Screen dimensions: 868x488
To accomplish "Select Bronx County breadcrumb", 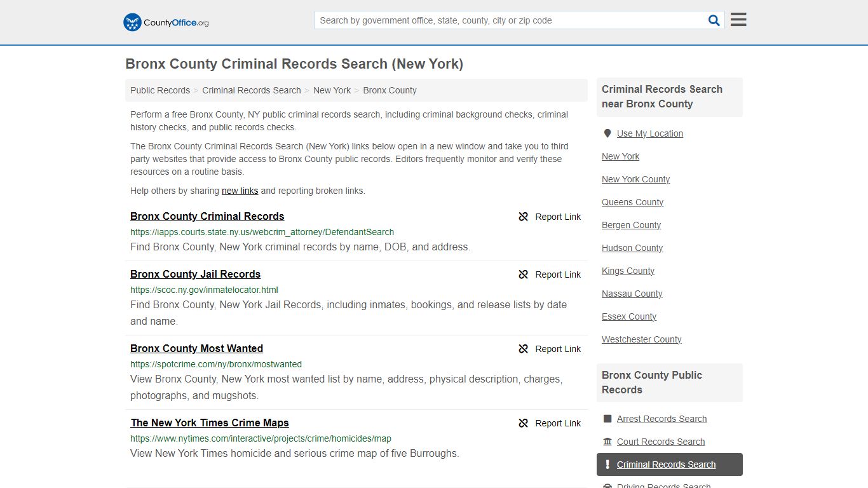I will pyautogui.click(x=390, y=90).
